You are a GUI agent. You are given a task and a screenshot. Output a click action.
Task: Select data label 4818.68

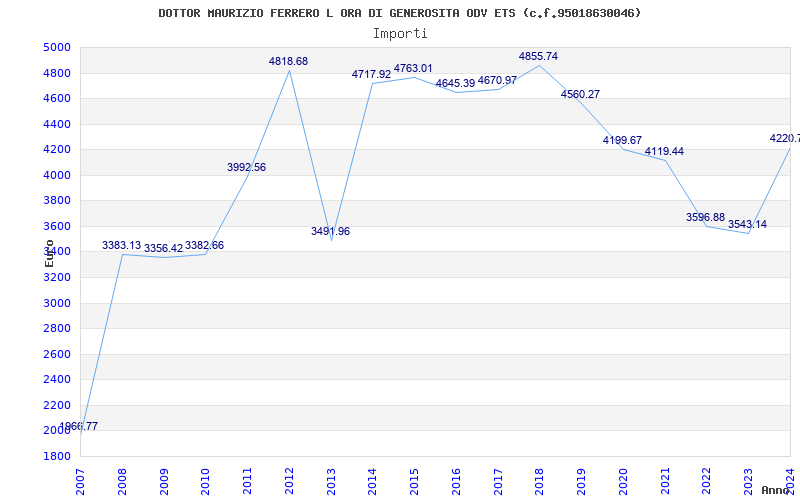288,61
